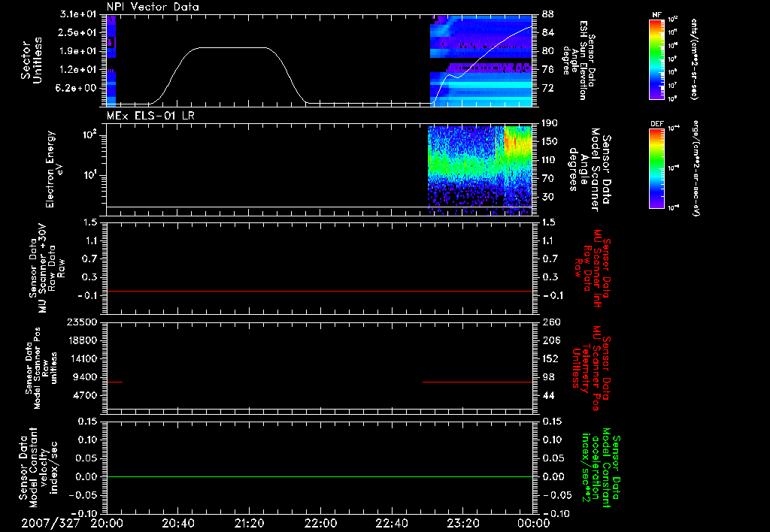Click the 'ergs/(cm**2-sr-sec-eV)' unit label
Viewport: 770px width, 532px height.
(x=695, y=168)
